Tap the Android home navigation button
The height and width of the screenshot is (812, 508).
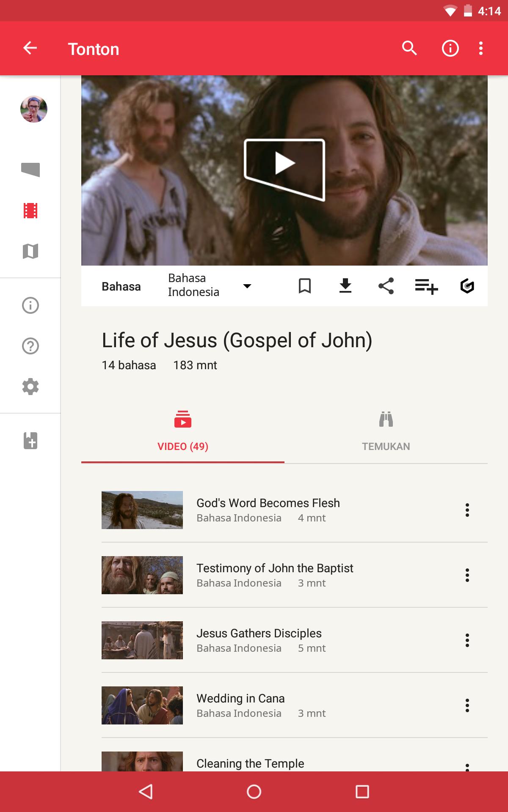click(x=254, y=792)
